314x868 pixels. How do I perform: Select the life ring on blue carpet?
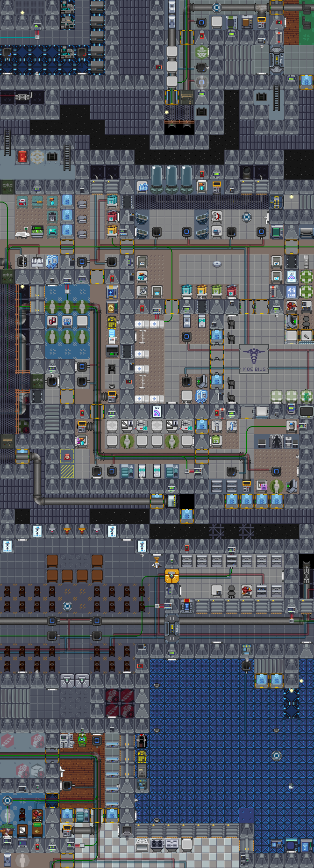coord(277,755)
